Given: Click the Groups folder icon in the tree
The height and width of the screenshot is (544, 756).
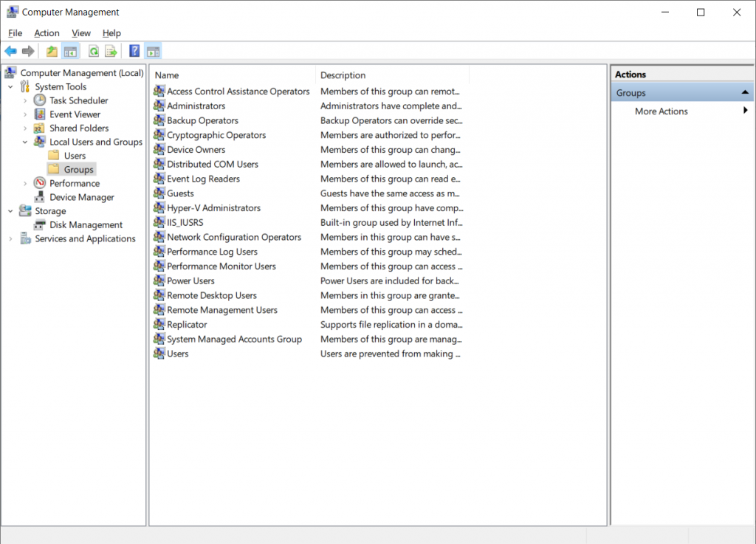Looking at the screenshot, I should point(54,169).
